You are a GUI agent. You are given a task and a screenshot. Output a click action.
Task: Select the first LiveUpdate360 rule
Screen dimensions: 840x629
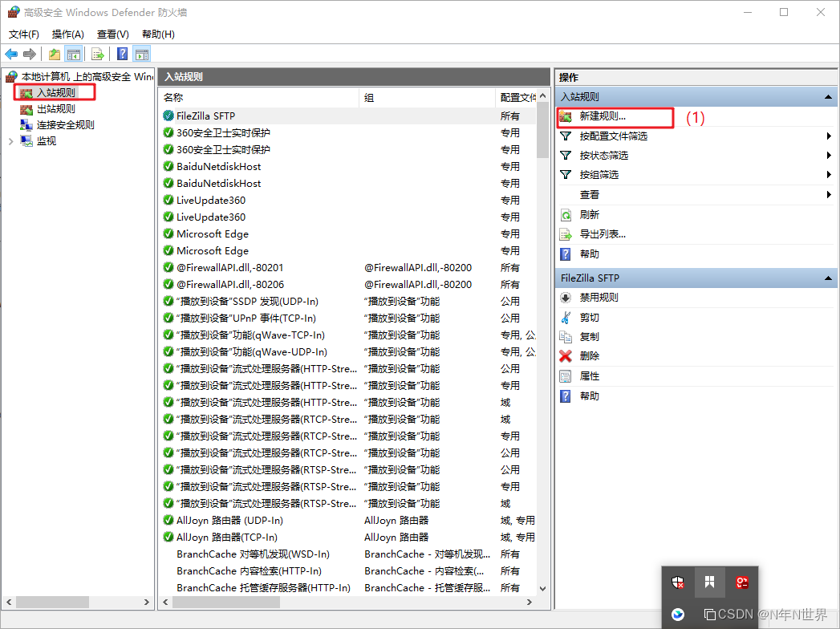click(x=348, y=201)
